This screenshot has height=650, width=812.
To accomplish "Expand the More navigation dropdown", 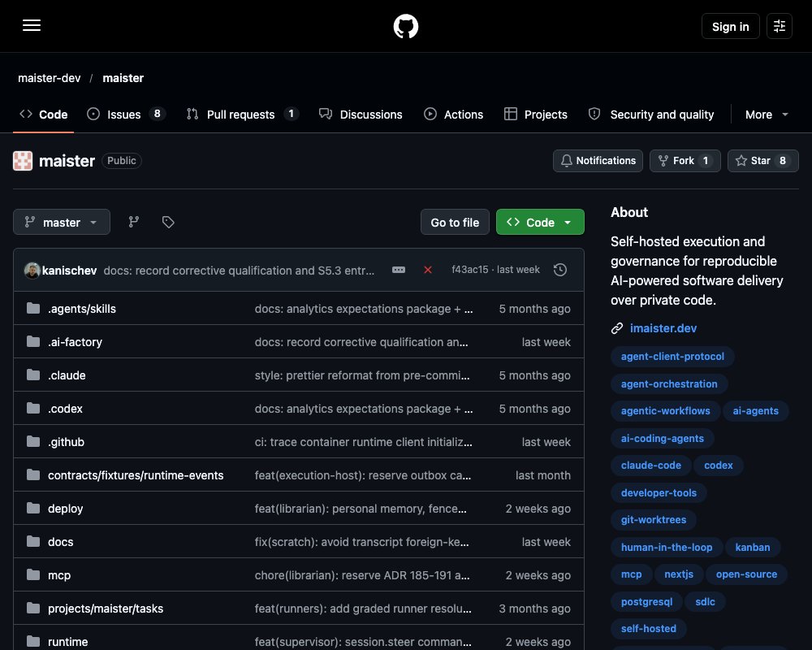I will (x=767, y=115).
